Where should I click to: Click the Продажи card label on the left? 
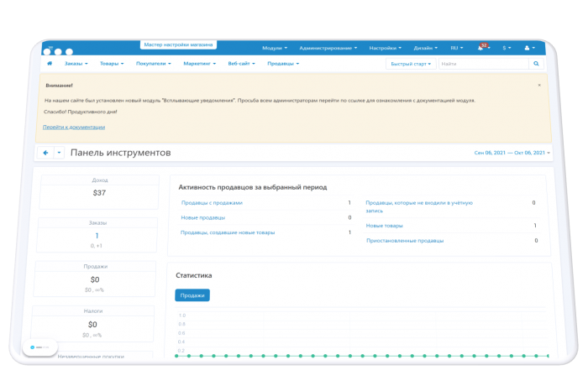point(95,267)
